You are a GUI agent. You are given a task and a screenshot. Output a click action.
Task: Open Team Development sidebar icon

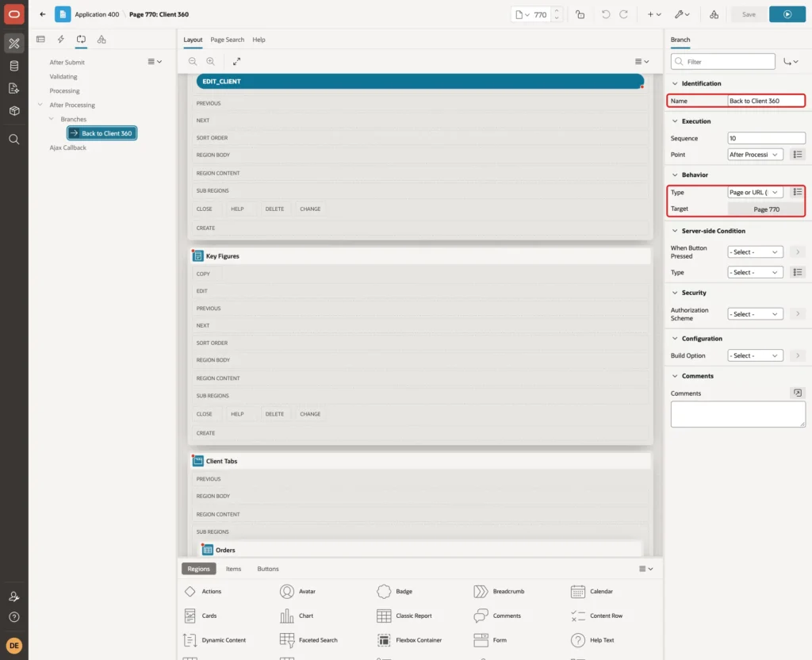point(14,88)
